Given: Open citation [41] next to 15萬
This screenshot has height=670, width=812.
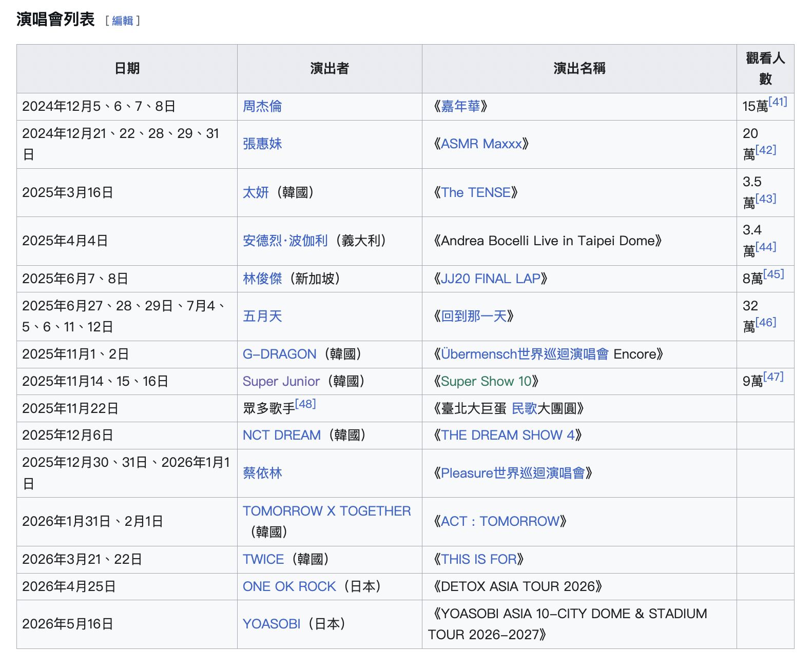Looking at the screenshot, I should coord(778,102).
